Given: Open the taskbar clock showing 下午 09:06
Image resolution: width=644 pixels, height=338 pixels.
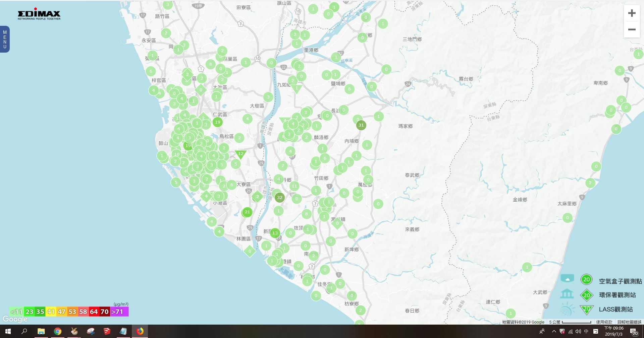Looking at the screenshot, I should (614, 331).
